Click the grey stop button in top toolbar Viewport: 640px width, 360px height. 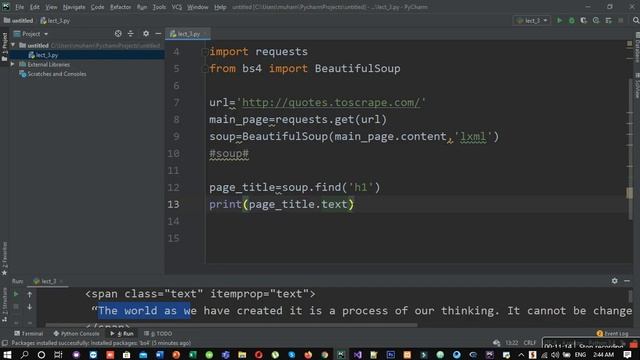(621, 20)
